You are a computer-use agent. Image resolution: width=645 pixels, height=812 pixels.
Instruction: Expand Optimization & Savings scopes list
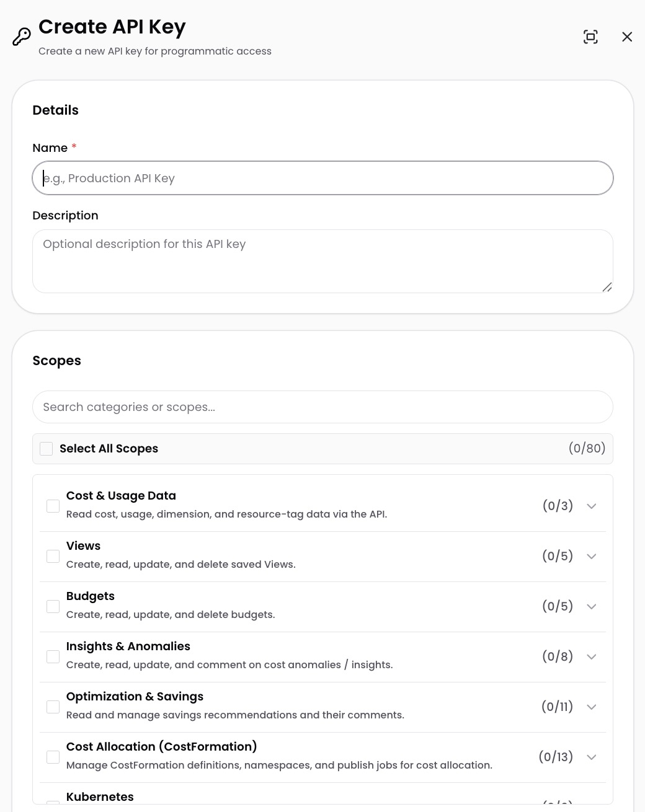click(592, 707)
